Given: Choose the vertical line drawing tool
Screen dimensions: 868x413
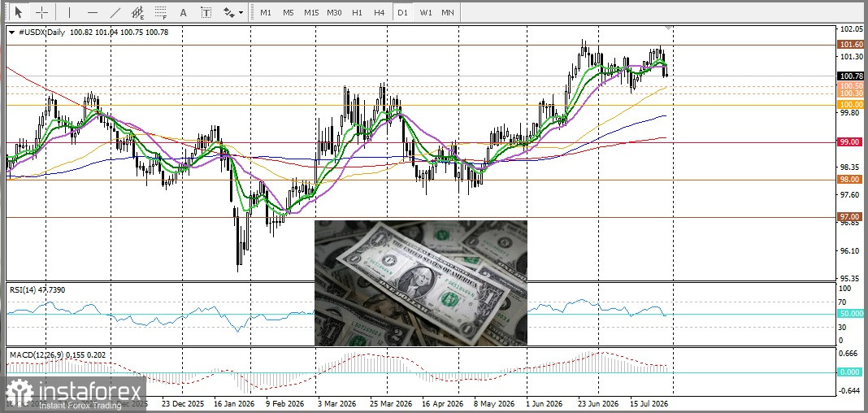Looking at the screenshot, I should pyautogui.click(x=69, y=12).
